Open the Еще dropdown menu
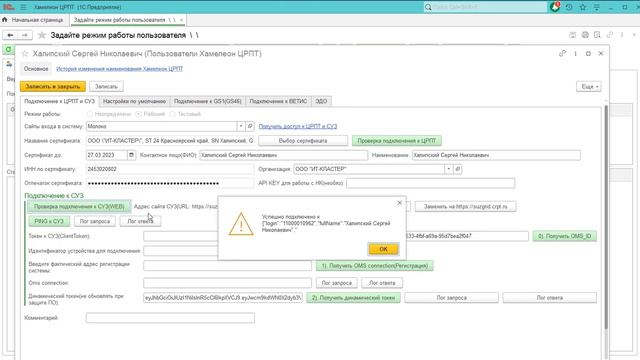Screen dimensions: 640x360 point(589,87)
